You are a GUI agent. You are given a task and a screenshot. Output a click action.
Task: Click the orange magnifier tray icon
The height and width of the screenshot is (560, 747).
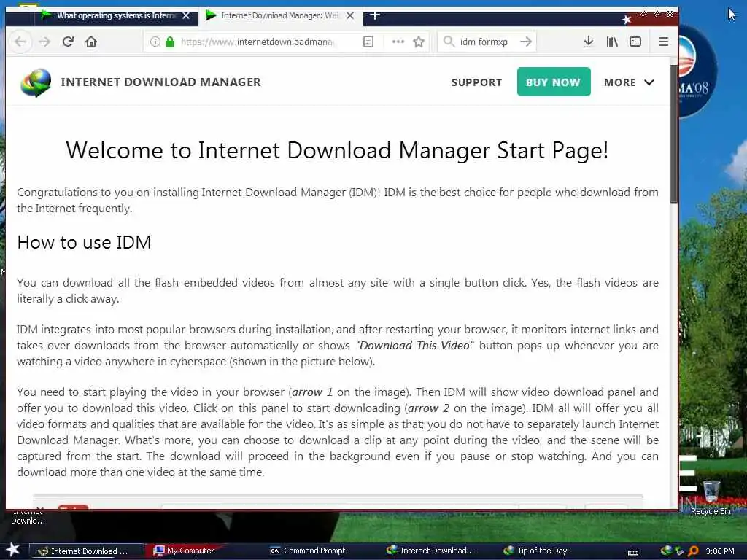pyautogui.click(x=694, y=551)
